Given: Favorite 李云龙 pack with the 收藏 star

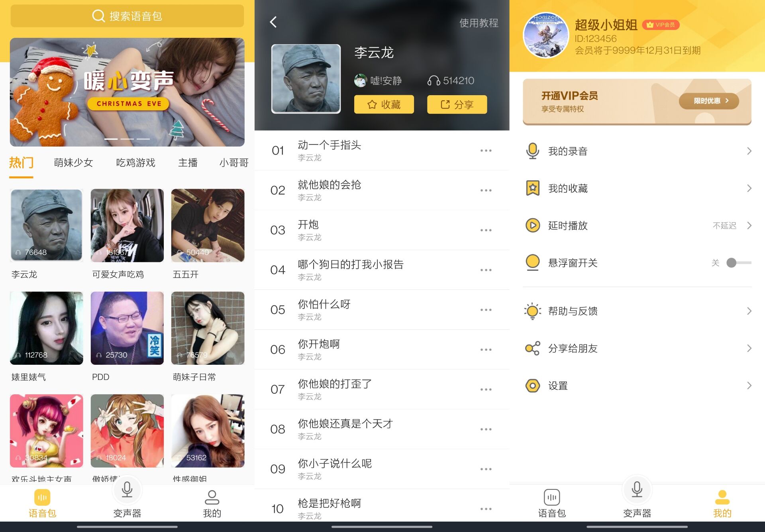Looking at the screenshot, I should coord(384,104).
